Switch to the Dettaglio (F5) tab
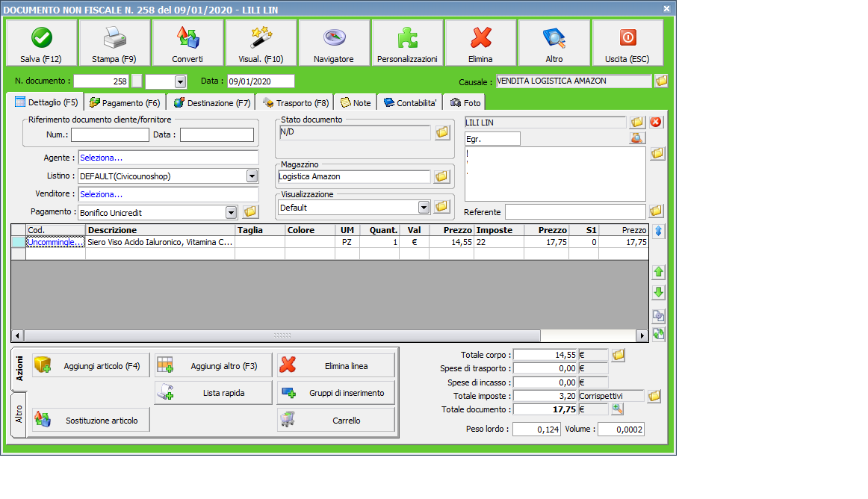868x499 pixels. click(x=47, y=102)
